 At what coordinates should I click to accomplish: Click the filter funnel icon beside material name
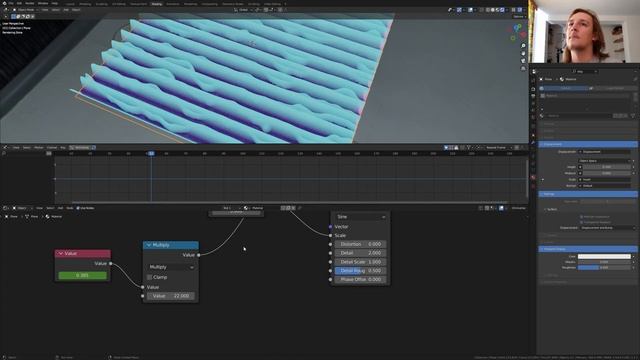[x=633, y=116]
